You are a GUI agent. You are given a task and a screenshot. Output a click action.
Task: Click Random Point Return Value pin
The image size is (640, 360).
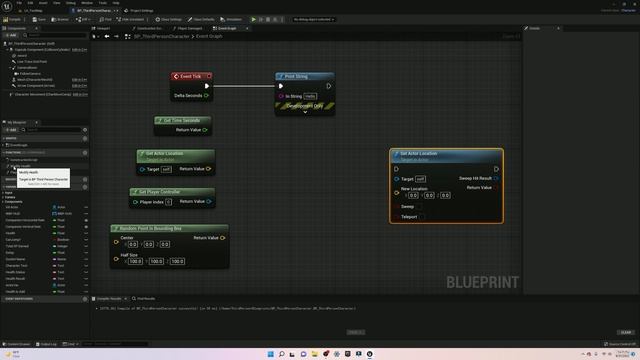coord(222,238)
